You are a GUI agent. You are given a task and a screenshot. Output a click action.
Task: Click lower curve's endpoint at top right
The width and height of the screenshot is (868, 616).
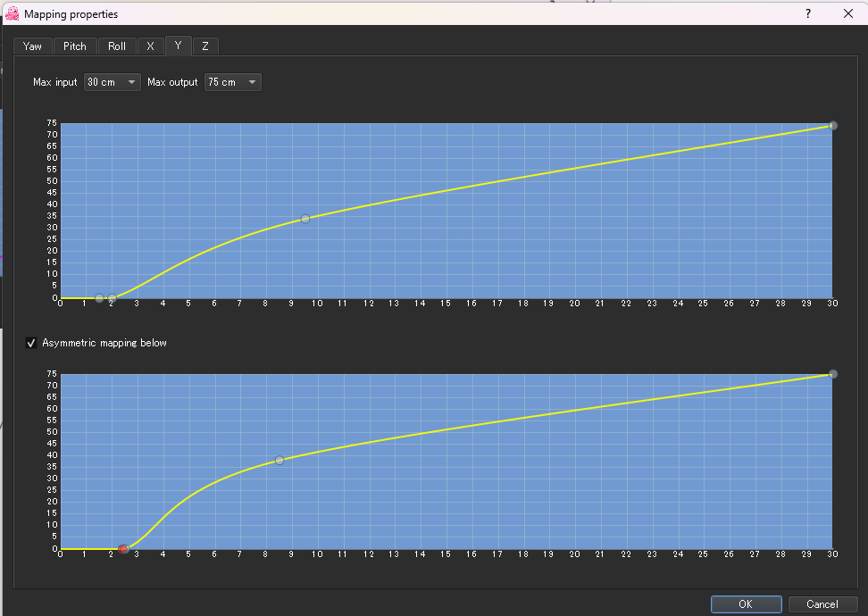tap(832, 374)
